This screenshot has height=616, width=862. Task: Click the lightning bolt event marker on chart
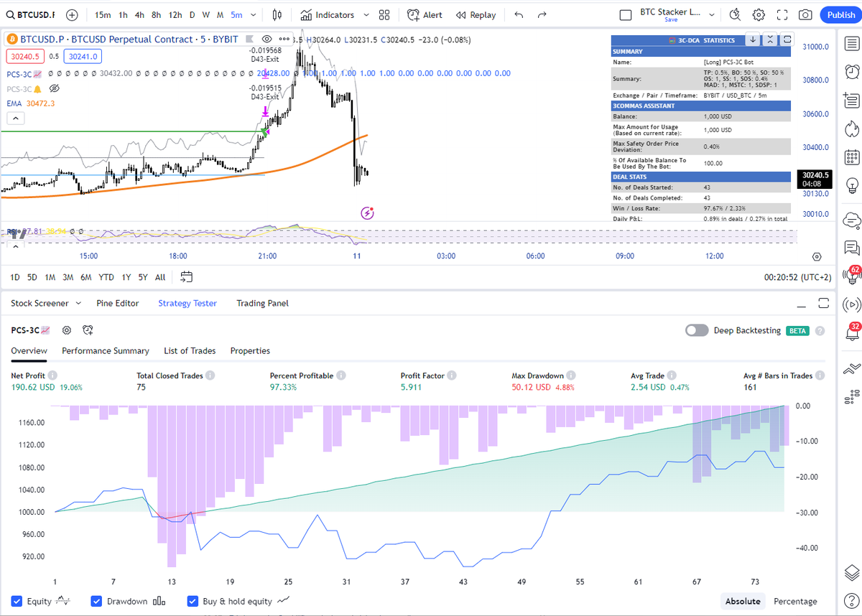(x=367, y=213)
